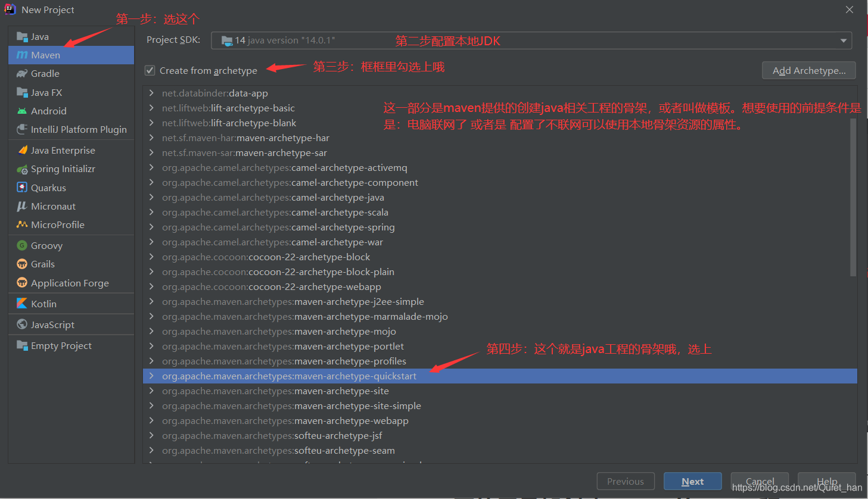Image resolution: width=868 pixels, height=499 pixels.
Task: Select Kotlin project type
Action: pyautogui.click(x=71, y=304)
